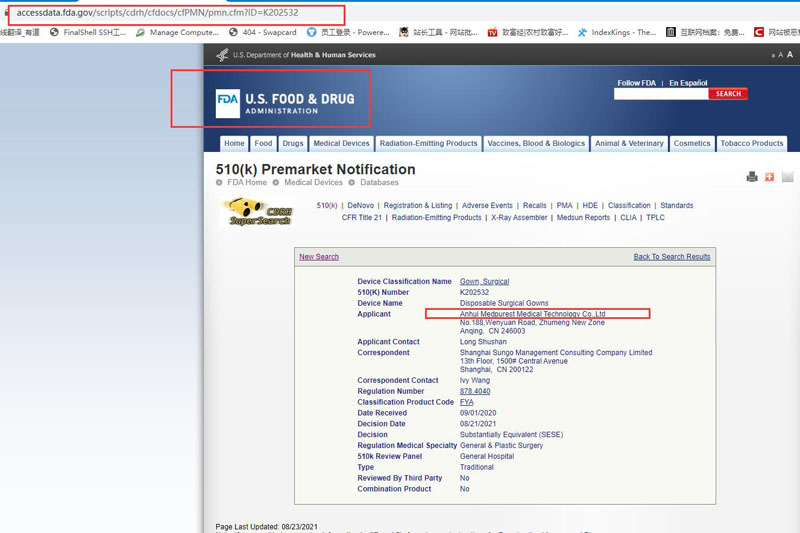Open the Food tab
The width and height of the screenshot is (800, 533).
click(263, 143)
